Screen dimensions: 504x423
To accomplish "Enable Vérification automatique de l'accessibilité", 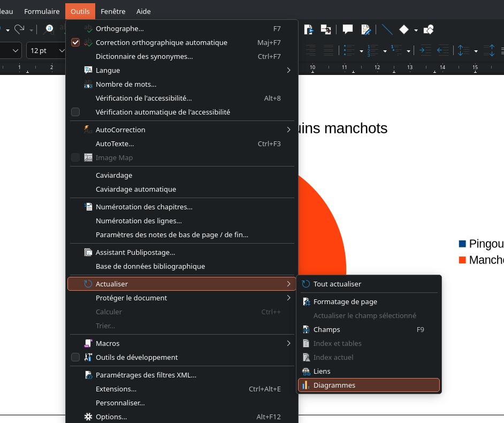I will coord(75,112).
